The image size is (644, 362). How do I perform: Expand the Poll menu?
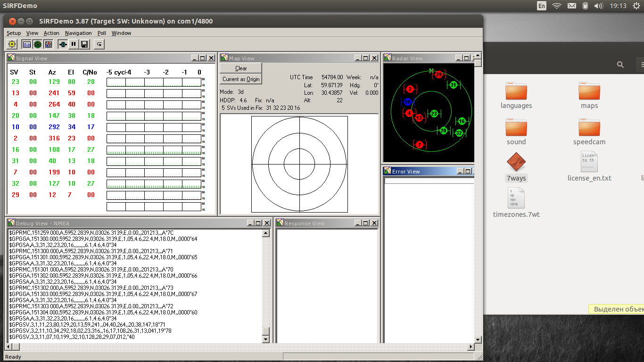[102, 33]
